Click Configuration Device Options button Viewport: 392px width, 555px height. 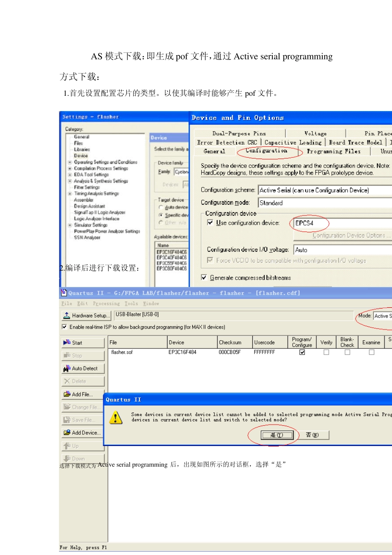tap(342, 235)
